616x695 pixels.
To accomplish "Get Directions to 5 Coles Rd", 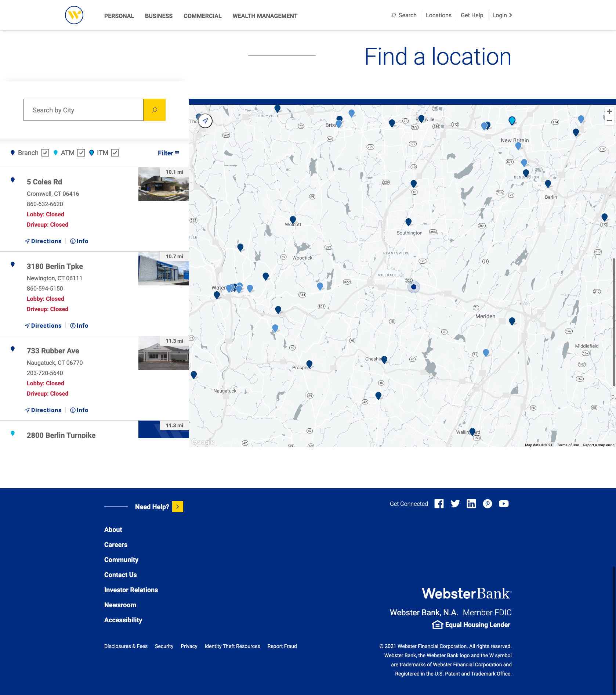I will coord(43,241).
